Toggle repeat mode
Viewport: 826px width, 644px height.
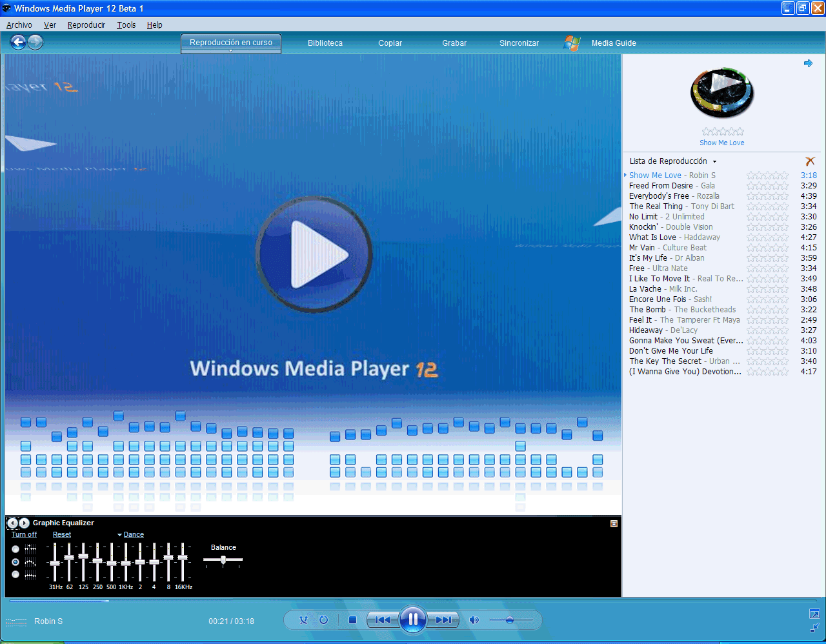[x=322, y=619]
